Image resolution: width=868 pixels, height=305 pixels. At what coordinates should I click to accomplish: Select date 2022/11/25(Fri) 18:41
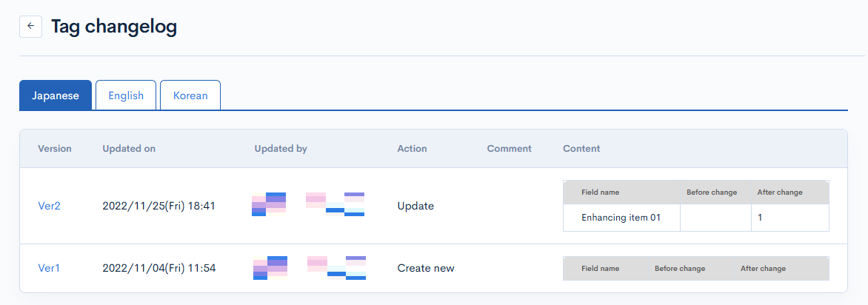click(159, 206)
